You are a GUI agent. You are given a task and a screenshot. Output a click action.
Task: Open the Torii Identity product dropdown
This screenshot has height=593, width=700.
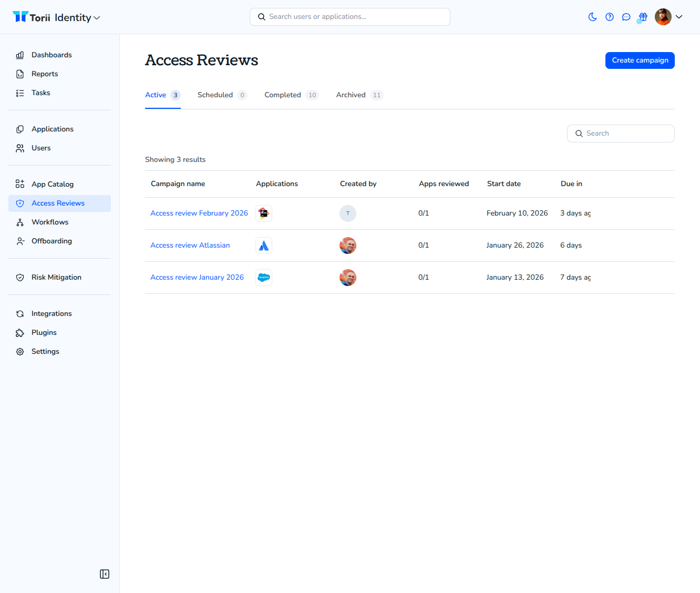pyautogui.click(x=56, y=17)
